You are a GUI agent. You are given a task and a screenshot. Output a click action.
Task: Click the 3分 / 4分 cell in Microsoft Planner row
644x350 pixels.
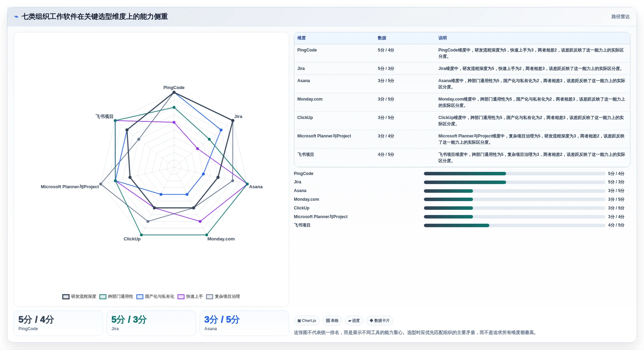click(386, 136)
